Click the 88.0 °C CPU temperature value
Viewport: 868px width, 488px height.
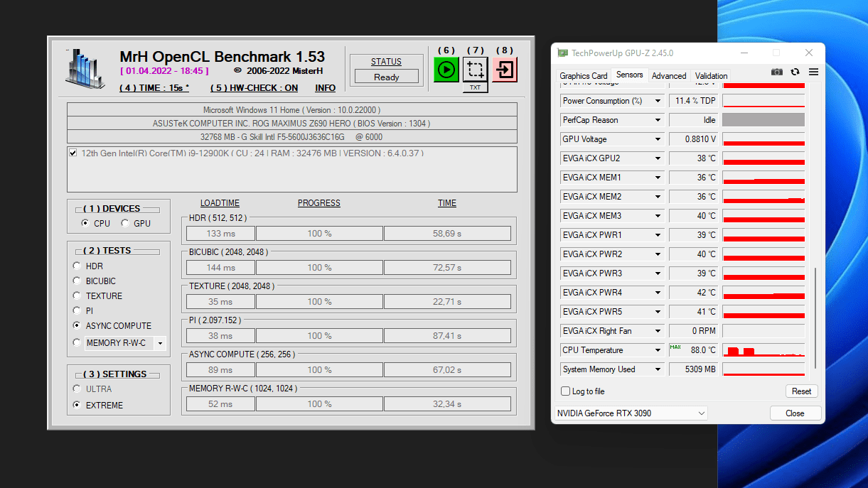(693, 350)
